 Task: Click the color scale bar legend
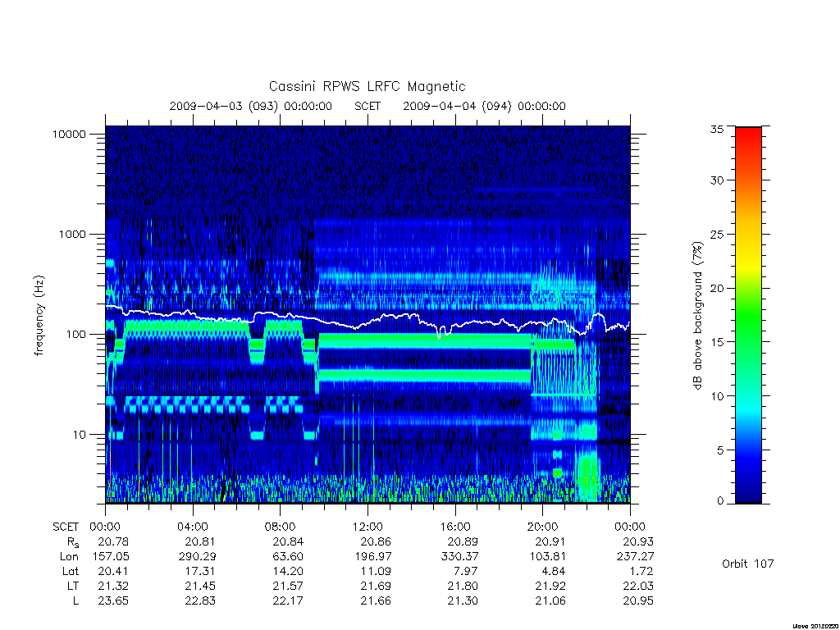[748, 315]
